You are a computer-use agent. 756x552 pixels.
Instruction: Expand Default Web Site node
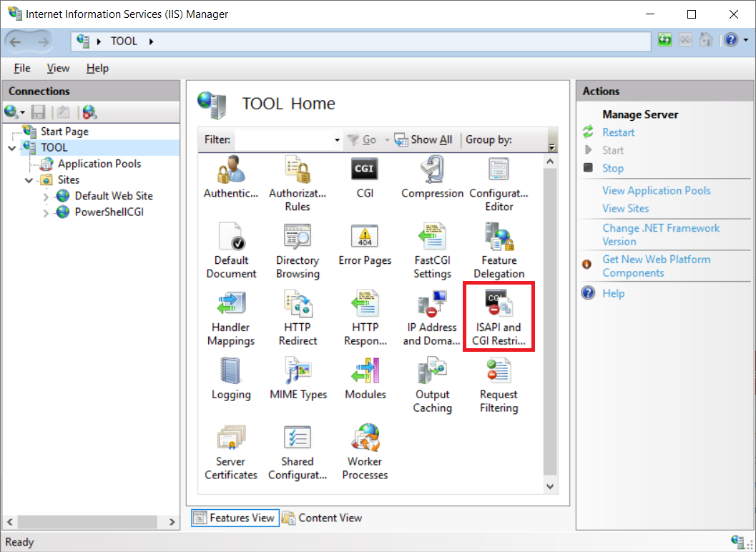point(46,197)
